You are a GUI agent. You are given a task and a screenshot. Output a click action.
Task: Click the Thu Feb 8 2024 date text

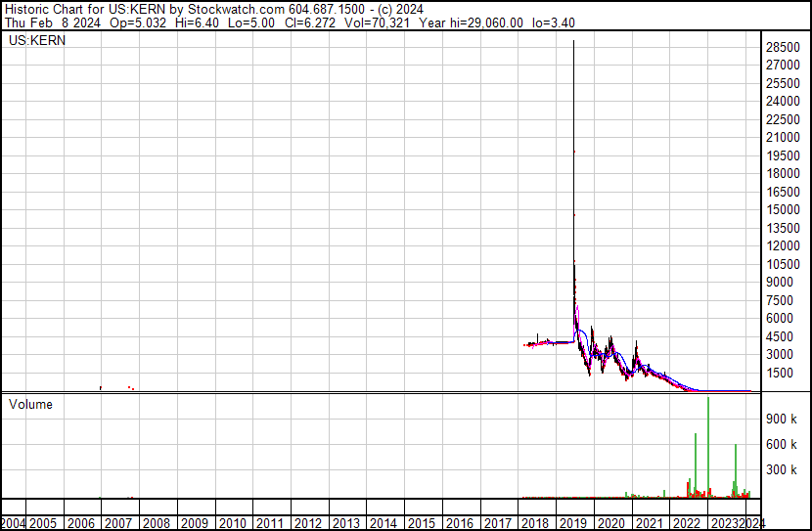(x=52, y=22)
